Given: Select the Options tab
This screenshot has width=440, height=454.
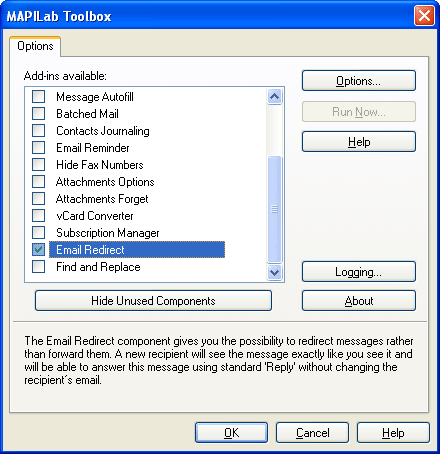Looking at the screenshot, I should pos(35,46).
